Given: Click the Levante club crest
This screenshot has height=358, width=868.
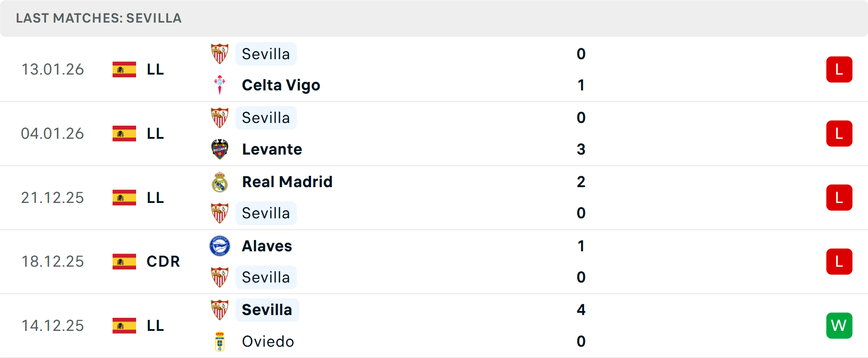Looking at the screenshot, I should click(220, 149).
